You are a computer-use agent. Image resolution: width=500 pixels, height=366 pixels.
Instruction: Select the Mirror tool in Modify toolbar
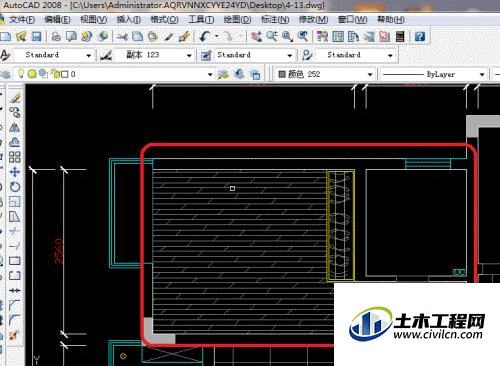pos(14,127)
